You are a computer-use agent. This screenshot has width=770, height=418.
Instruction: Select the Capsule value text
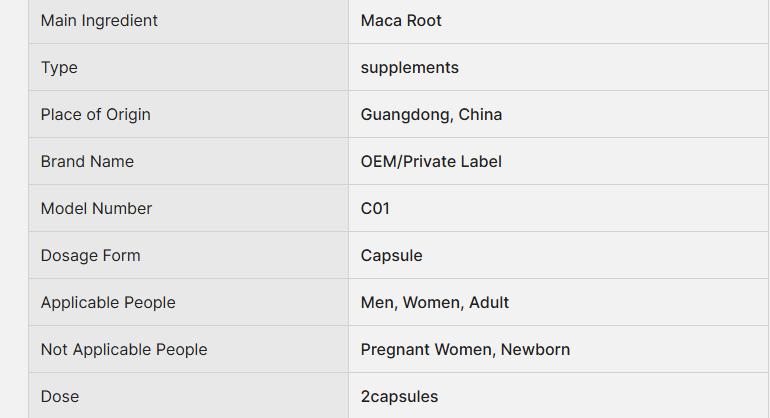click(391, 256)
